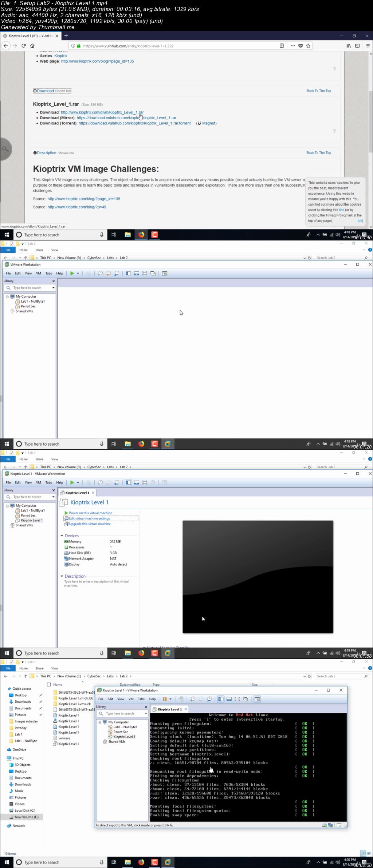
Task: Open Firefox page actions three-dots menu
Action: click(x=292, y=46)
